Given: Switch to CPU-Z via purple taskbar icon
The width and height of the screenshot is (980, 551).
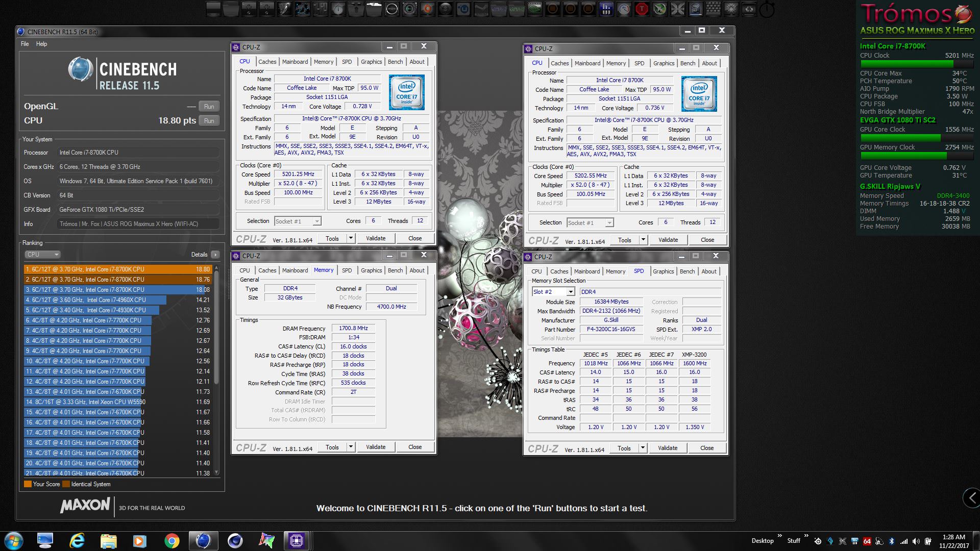Looking at the screenshot, I should pos(296,541).
